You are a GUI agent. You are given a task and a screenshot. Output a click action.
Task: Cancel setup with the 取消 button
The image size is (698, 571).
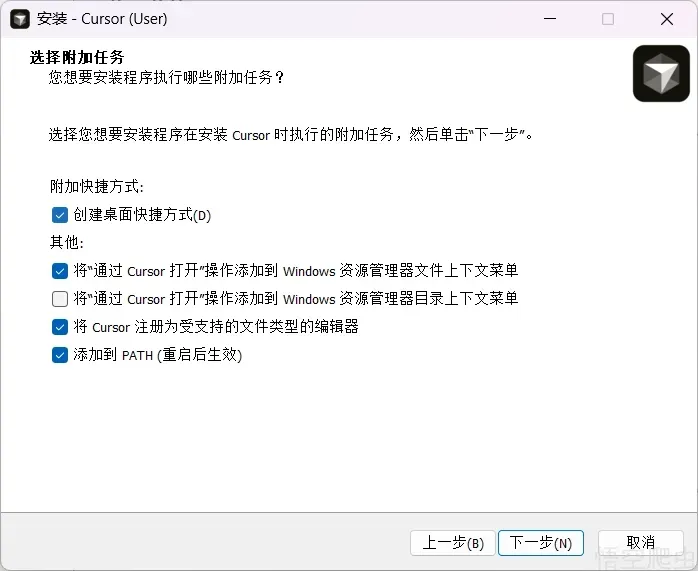click(641, 543)
